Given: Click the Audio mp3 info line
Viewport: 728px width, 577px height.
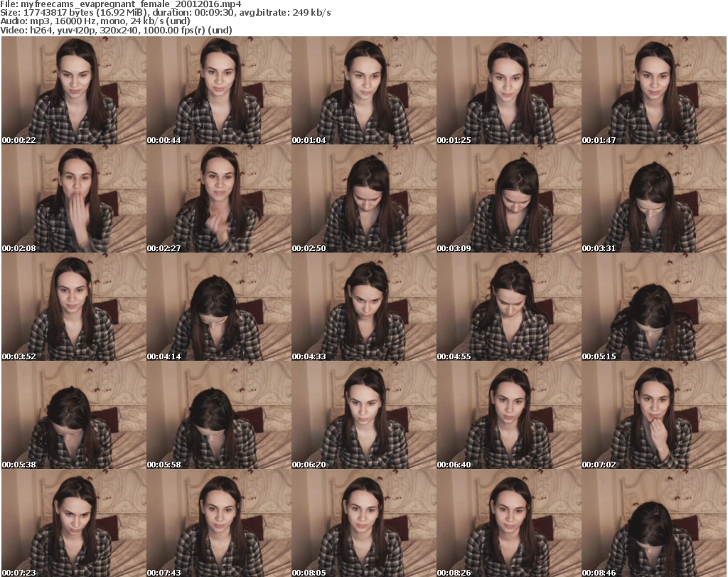Looking at the screenshot, I should [x=95, y=21].
